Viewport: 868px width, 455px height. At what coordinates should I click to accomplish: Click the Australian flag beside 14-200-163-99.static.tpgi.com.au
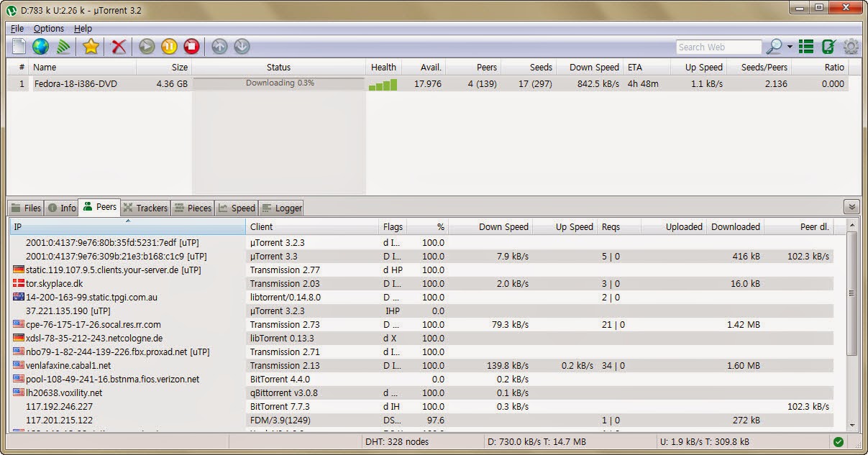(19, 298)
